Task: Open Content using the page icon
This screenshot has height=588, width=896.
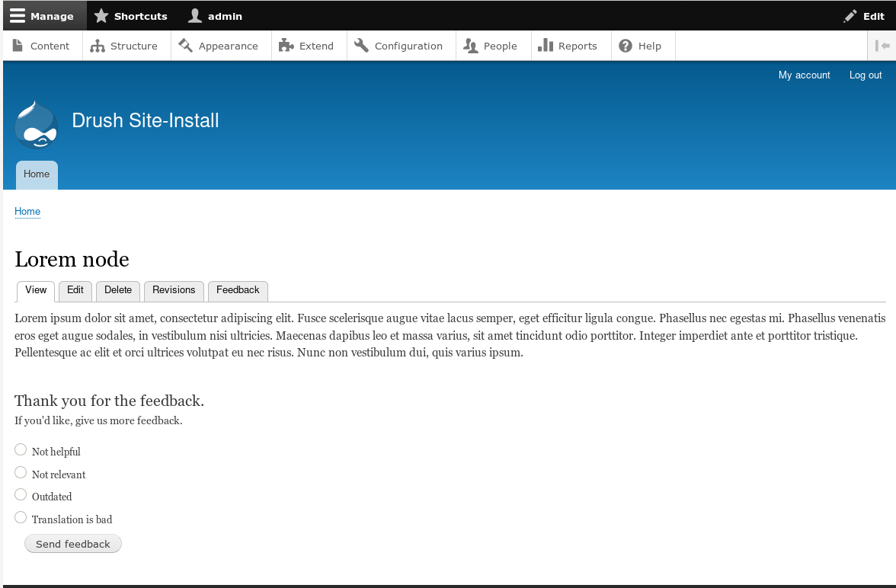Action: (x=18, y=46)
